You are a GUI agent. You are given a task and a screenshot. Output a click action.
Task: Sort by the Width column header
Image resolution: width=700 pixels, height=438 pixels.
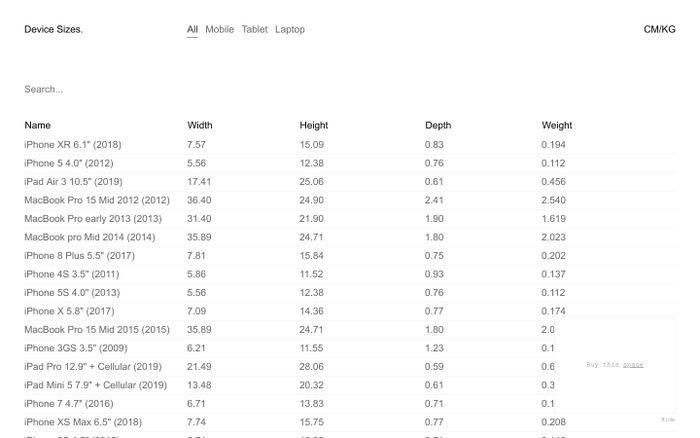[200, 125]
